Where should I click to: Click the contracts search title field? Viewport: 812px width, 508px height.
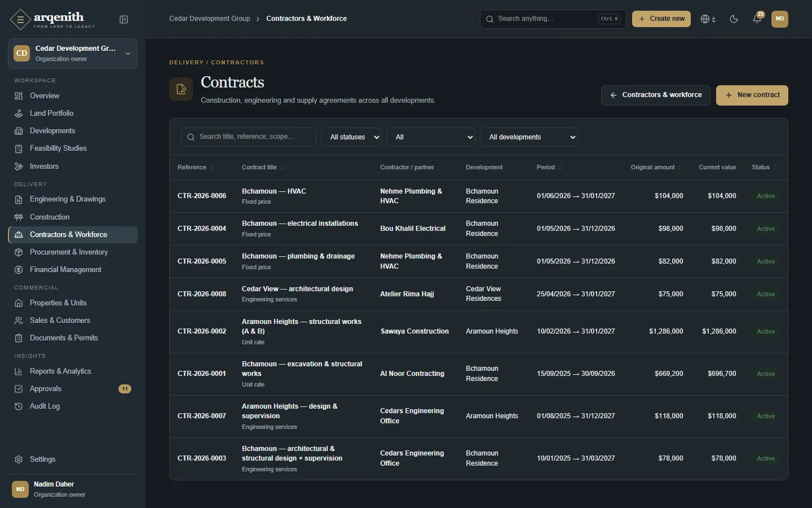coord(249,137)
